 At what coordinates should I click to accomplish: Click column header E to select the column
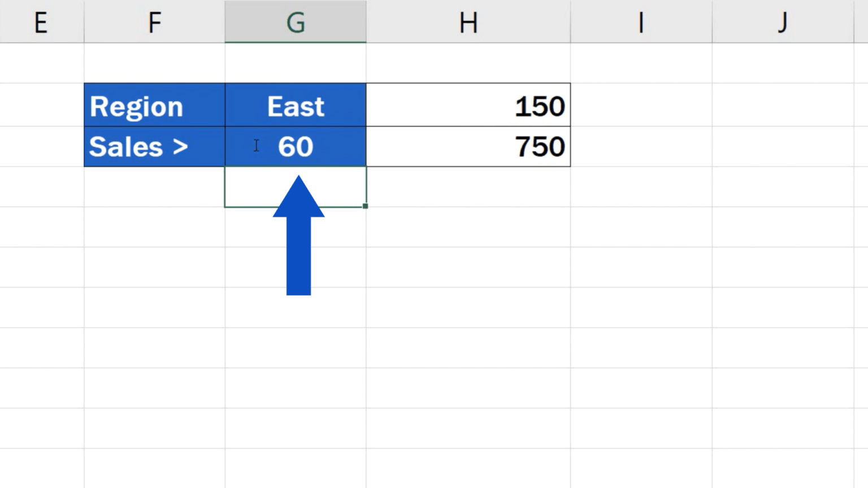point(41,23)
